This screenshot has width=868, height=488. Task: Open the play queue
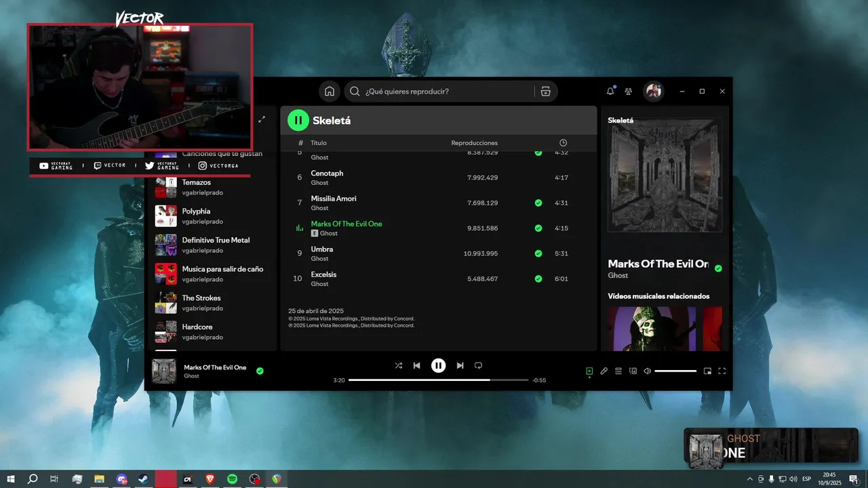coord(618,371)
